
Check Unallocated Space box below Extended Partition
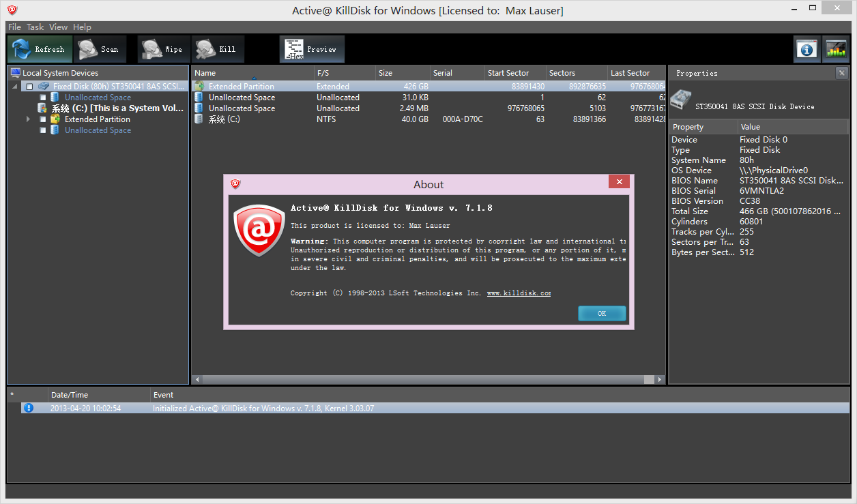42,130
